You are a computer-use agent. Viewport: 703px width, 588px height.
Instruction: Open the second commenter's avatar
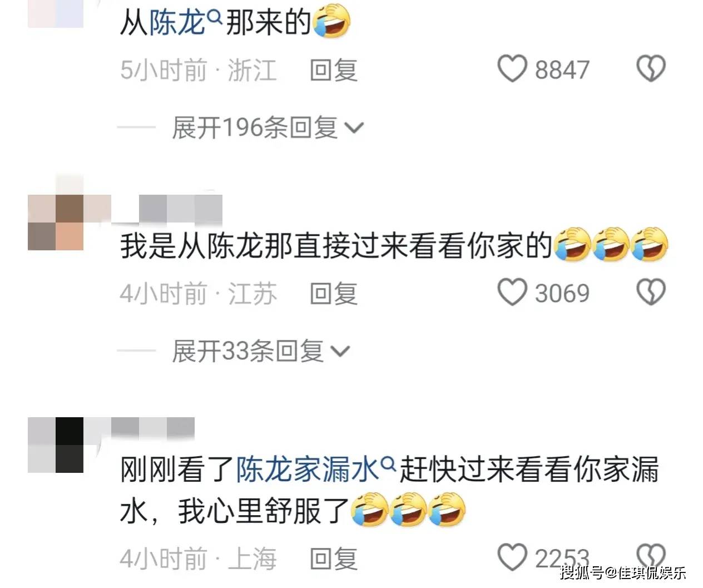tap(56, 222)
